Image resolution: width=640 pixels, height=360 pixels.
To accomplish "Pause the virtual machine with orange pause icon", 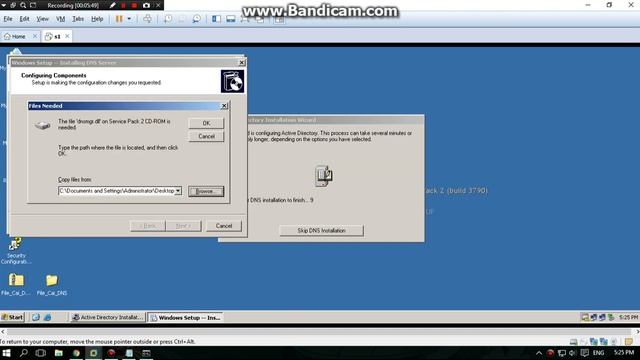I will [x=119, y=19].
